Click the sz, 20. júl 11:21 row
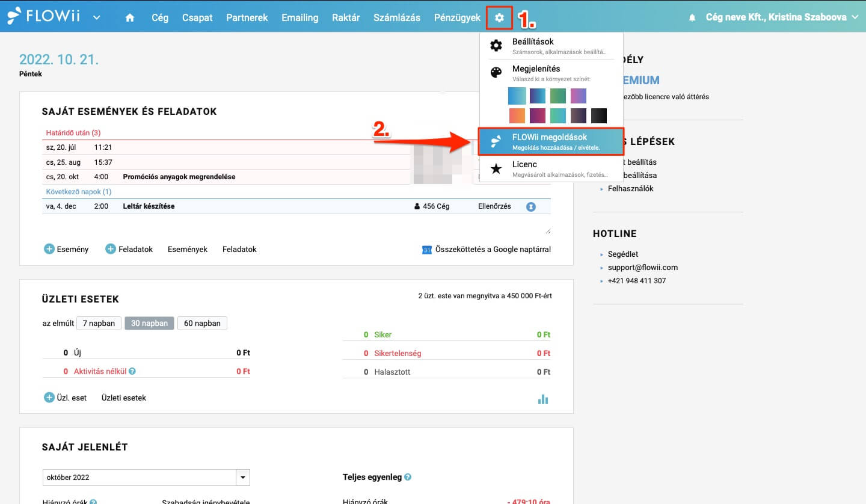 pyautogui.click(x=296, y=147)
